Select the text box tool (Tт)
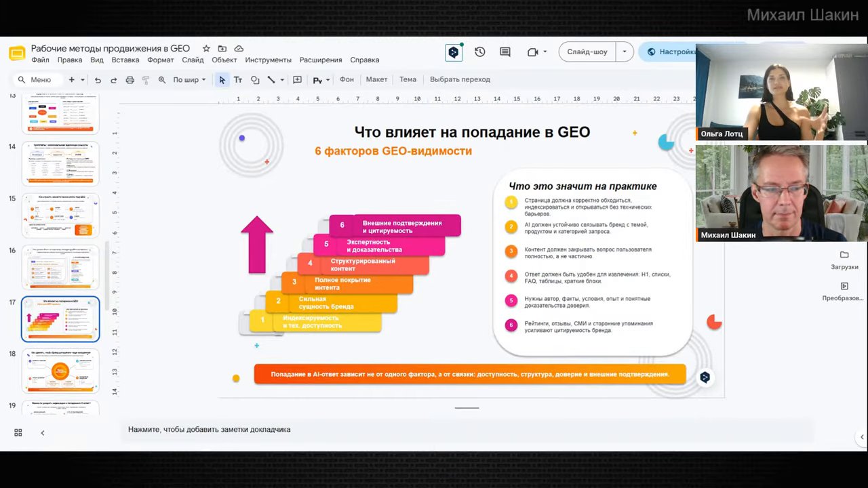 point(238,80)
